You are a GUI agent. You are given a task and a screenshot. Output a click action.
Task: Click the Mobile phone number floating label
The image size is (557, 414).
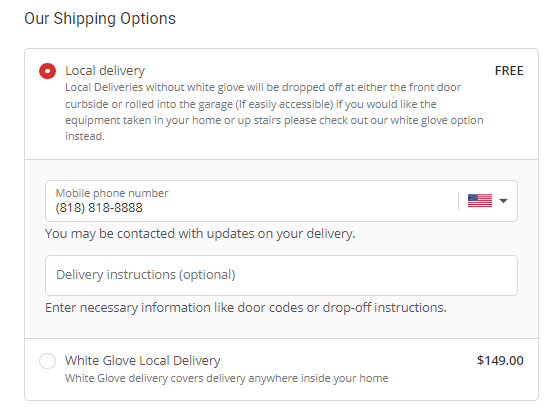pyautogui.click(x=112, y=193)
